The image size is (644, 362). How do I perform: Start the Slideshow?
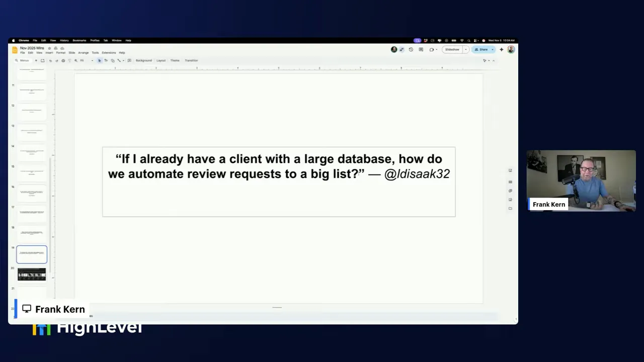[452, 49]
